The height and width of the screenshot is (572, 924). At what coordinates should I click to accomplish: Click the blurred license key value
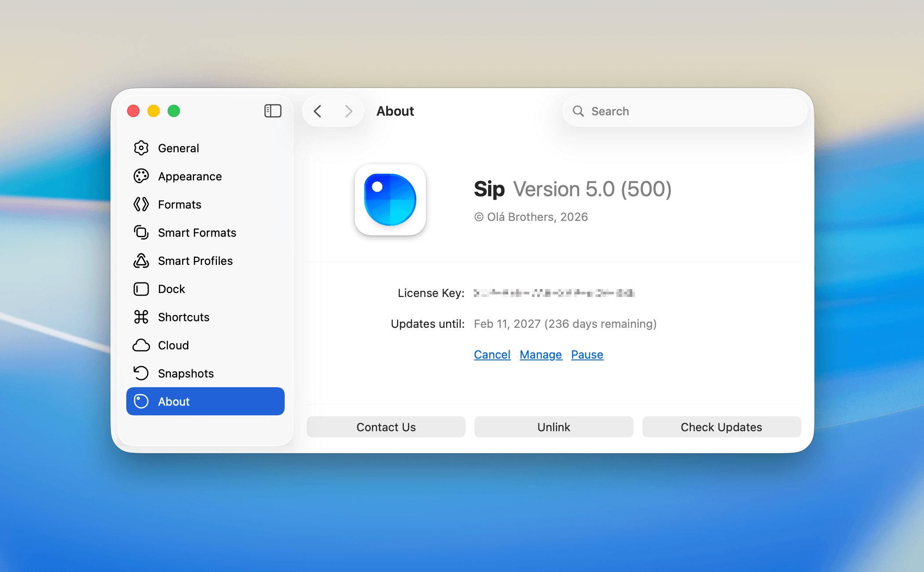pos(554,293)
